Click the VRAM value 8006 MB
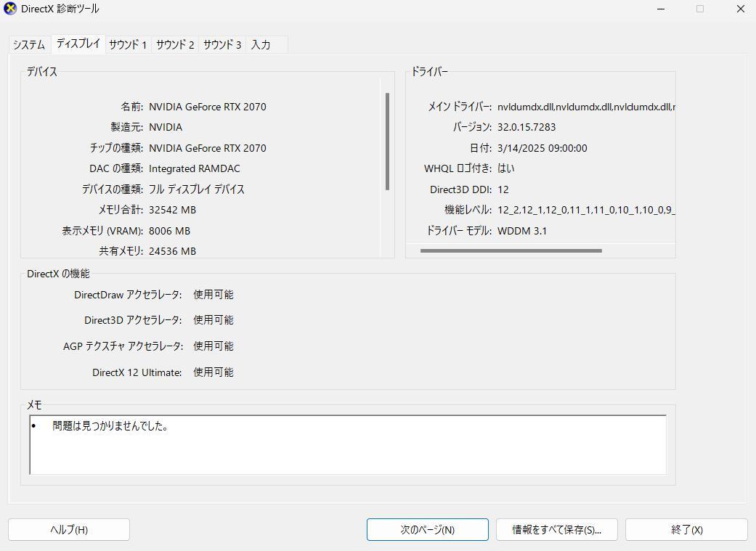 coord(169,231)
